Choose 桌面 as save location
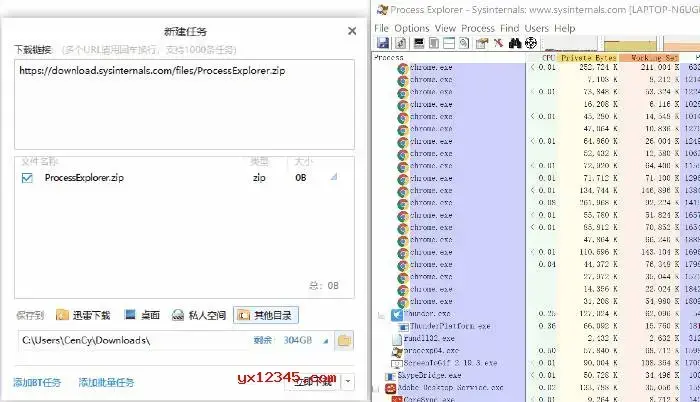 click(142, 315)
